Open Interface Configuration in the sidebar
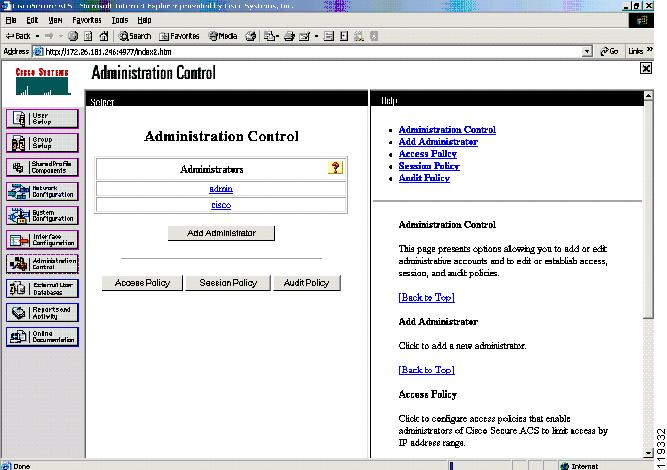This screenshot has height=470, width=667. point(42,239)
